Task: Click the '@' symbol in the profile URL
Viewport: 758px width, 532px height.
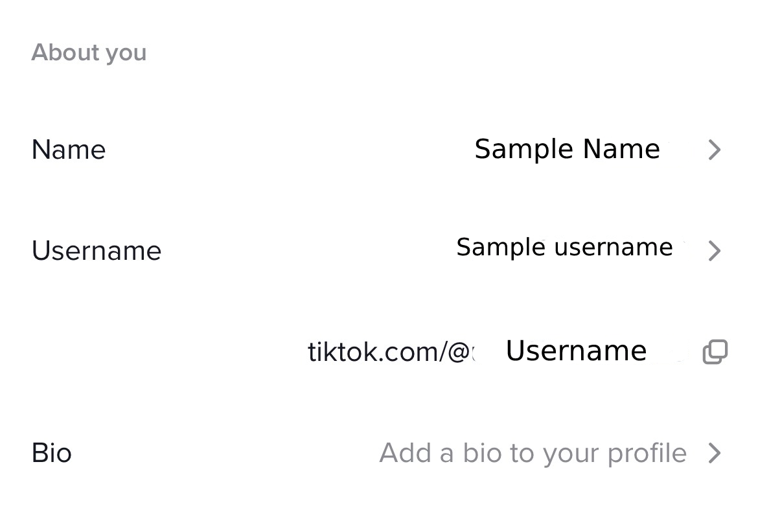Action: pos(458,352)
